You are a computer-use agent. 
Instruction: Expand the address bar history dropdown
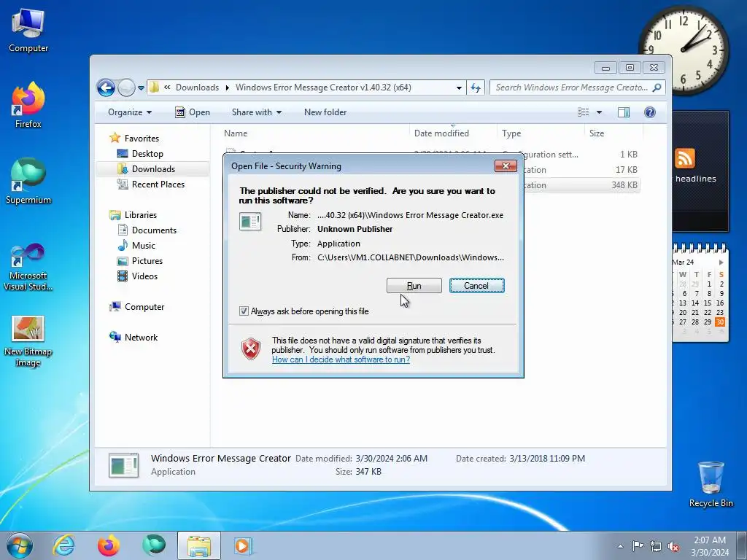pyautogui.click(x=459, y=87)
